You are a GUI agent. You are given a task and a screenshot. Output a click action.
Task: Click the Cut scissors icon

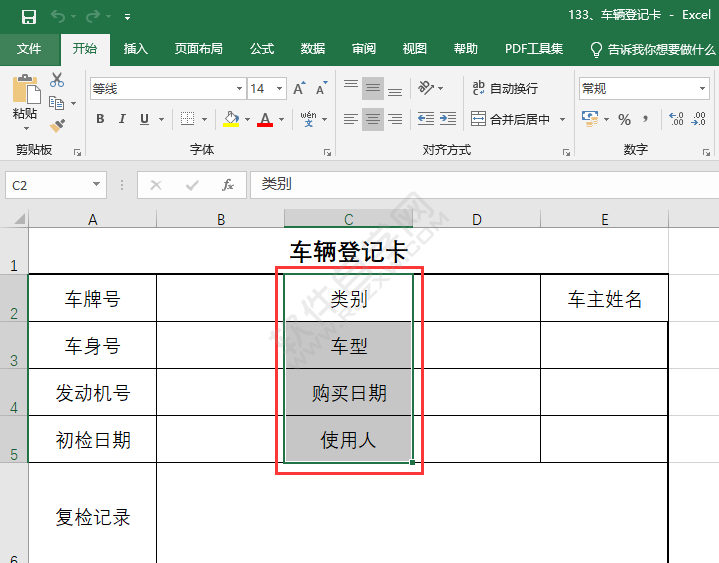[x=57, y=80]
